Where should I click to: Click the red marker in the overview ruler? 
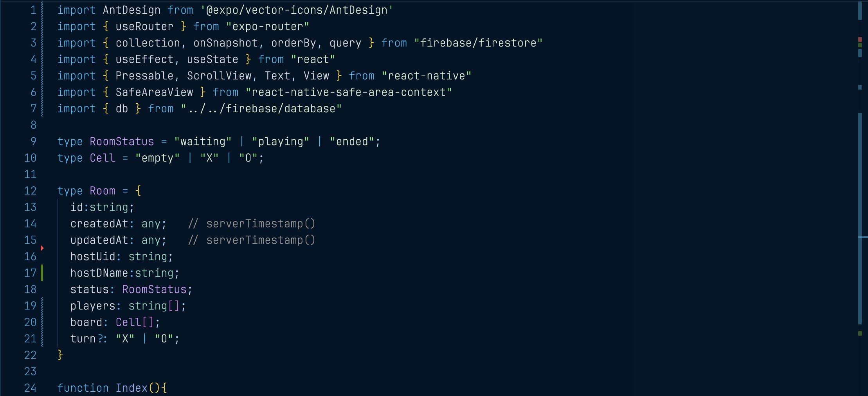[860, 40]
